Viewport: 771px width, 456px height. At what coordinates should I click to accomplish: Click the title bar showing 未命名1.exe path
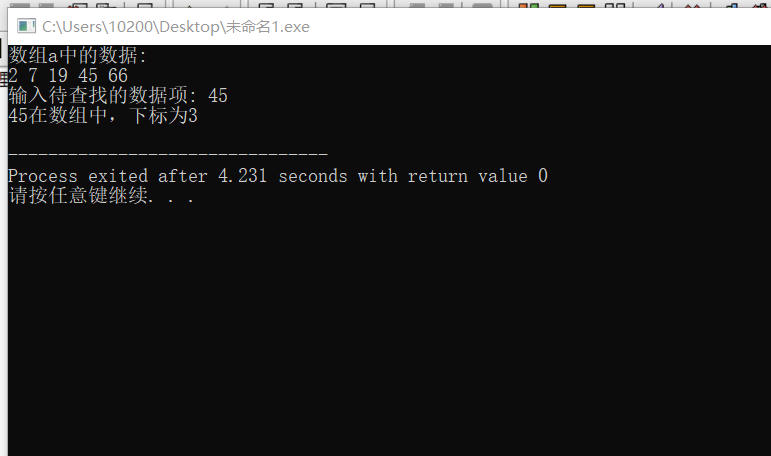click(389, 26)
